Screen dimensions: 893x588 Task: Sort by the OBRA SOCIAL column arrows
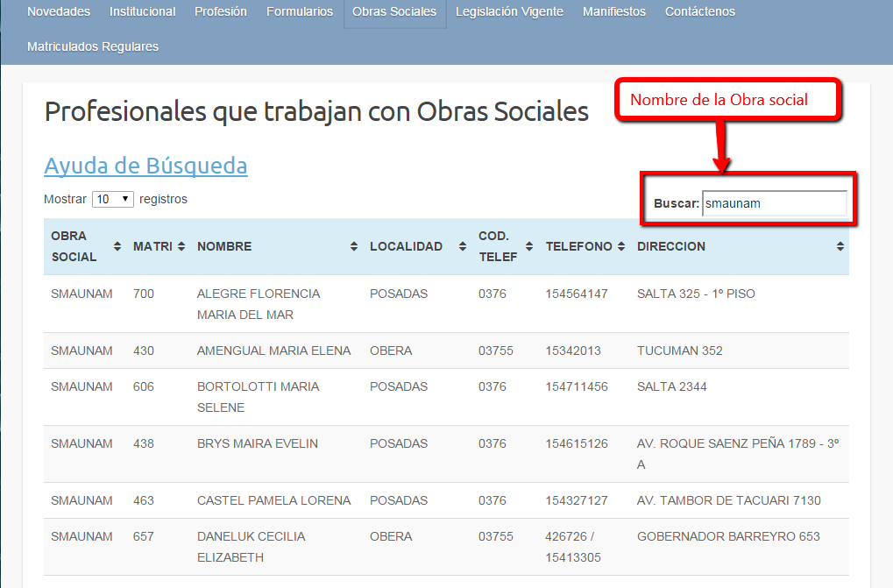pyautogui.click(x=117, y=246)
